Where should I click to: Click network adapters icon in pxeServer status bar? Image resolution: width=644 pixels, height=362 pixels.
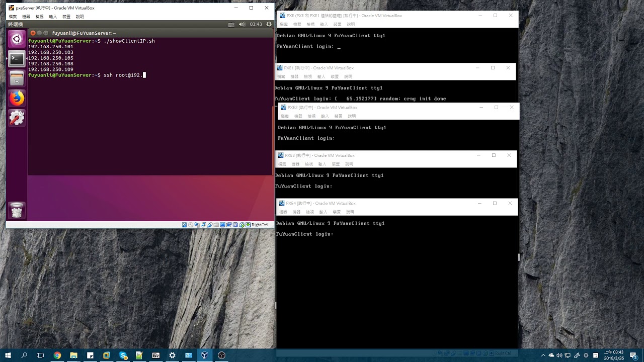click(204, 225)
